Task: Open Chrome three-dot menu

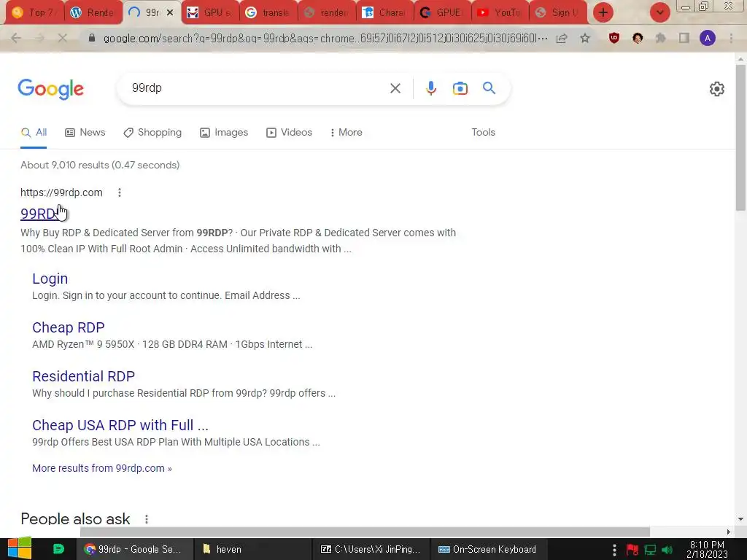Action: (731, 38)
